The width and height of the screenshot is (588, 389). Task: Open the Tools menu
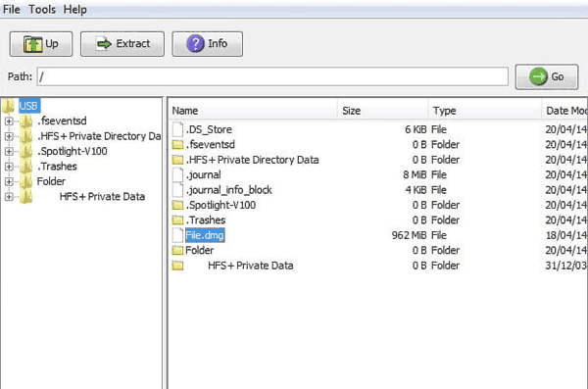[41, 9]
